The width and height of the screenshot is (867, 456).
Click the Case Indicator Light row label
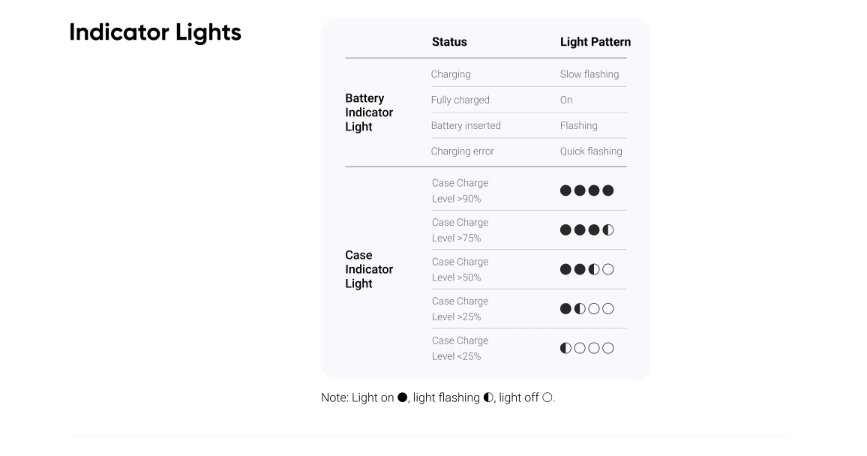click(369, 269)
